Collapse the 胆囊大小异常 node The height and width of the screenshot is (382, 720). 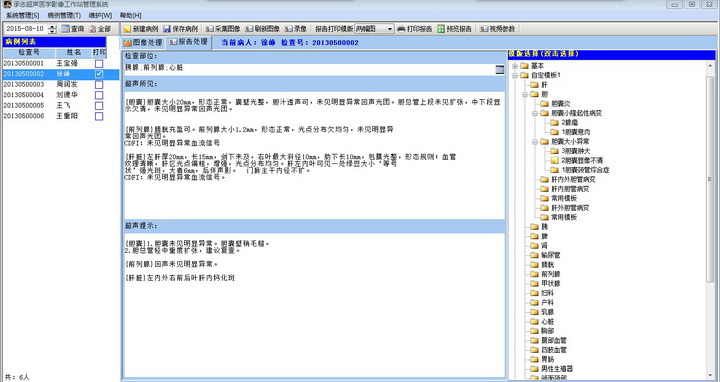tap(535, 141)
